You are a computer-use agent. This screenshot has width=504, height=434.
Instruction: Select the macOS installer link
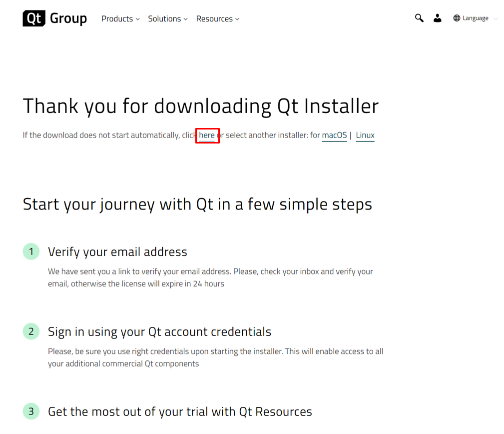pos(334,135)
